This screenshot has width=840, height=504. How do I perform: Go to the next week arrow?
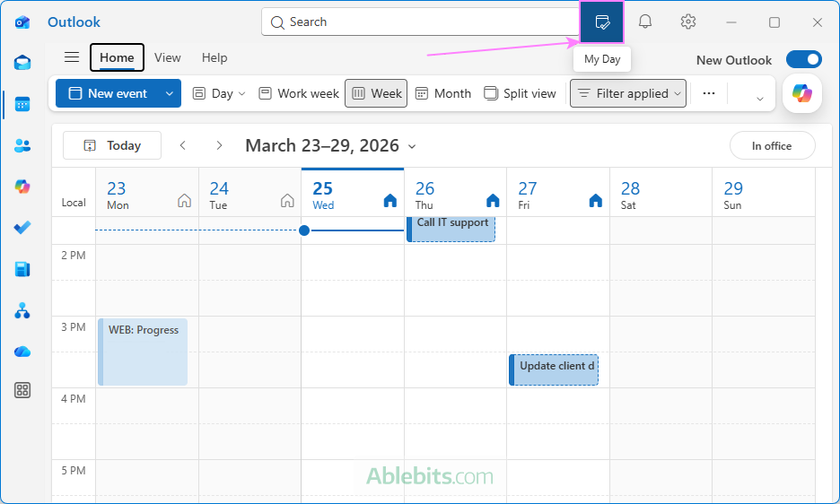tap(219, 145)
